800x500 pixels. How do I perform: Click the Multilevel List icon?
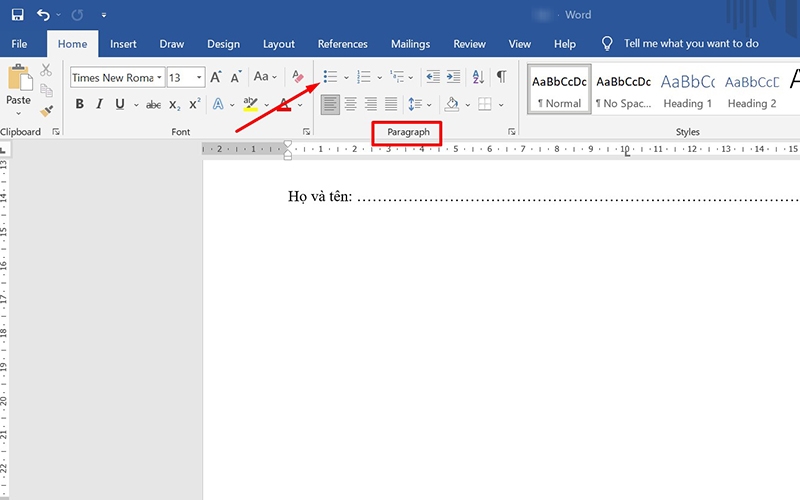click(397, 77)
